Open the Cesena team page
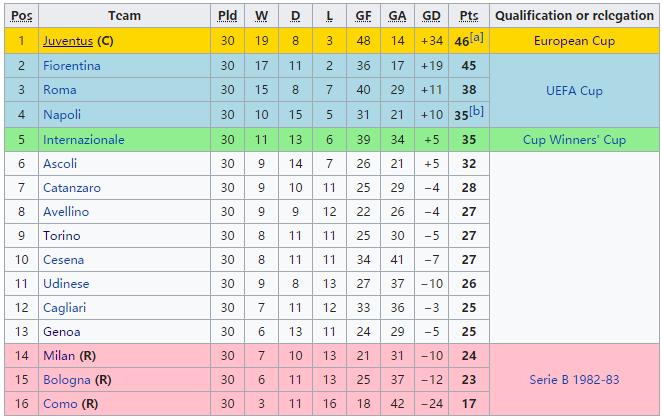Screen dimensions: 663x420 64,260
